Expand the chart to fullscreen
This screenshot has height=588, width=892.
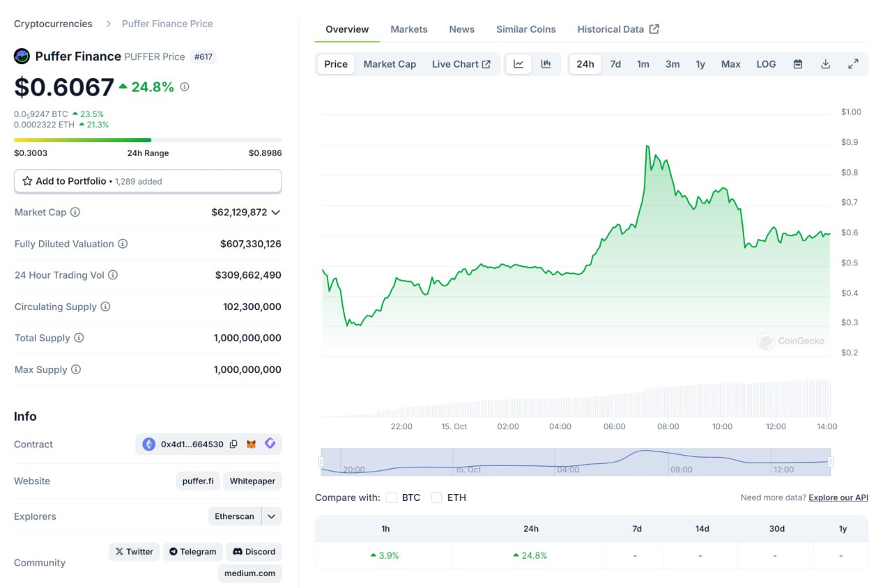[853, 64]
